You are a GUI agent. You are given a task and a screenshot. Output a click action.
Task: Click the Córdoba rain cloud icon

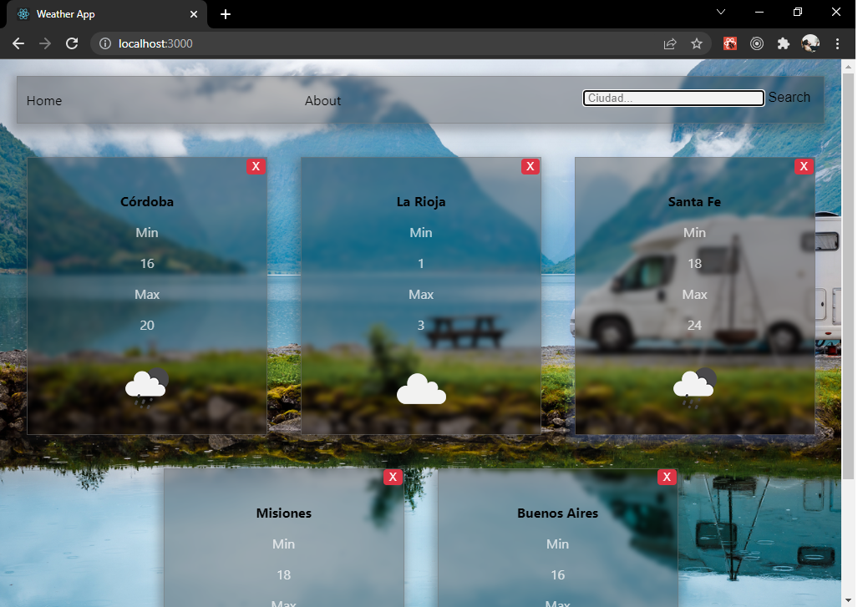[147, 387]
